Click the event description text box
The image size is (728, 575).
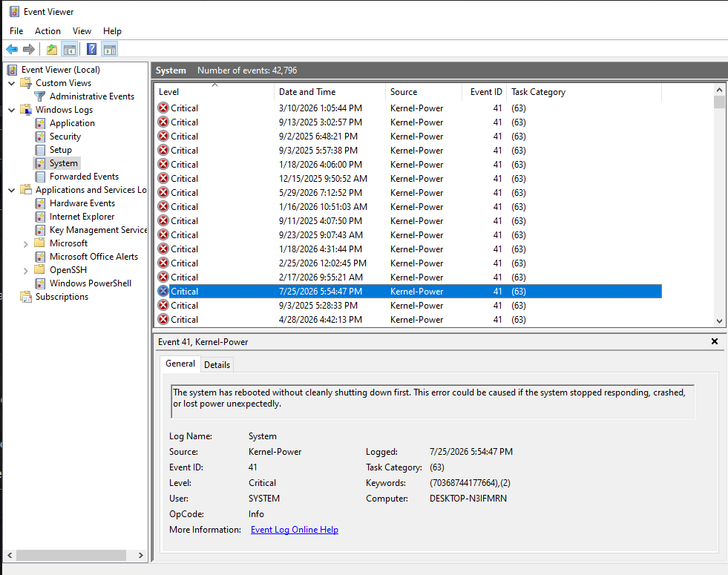pos(433,401)
